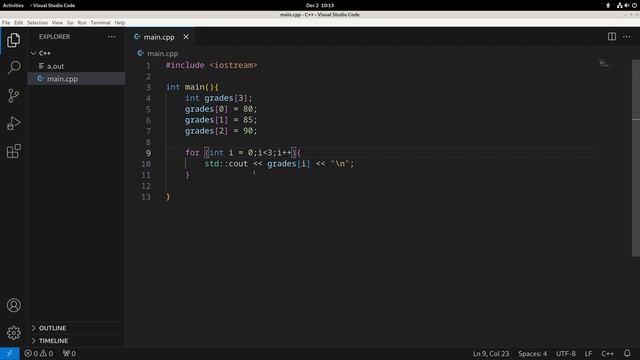
Task: Open the Run and Debug view
Action: (x=13, y=123)
